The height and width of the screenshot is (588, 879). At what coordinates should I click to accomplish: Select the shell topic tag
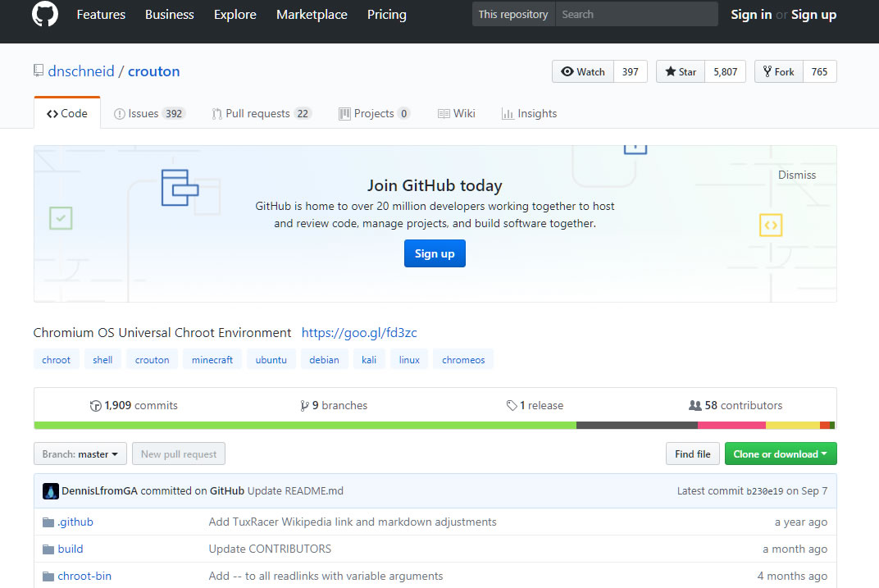(x=102, y=360)
